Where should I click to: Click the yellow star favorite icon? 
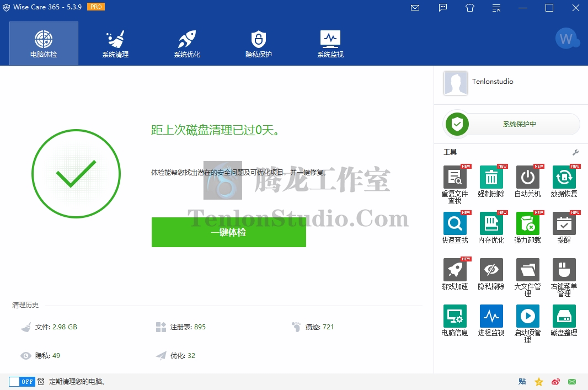tap(539, 382)
